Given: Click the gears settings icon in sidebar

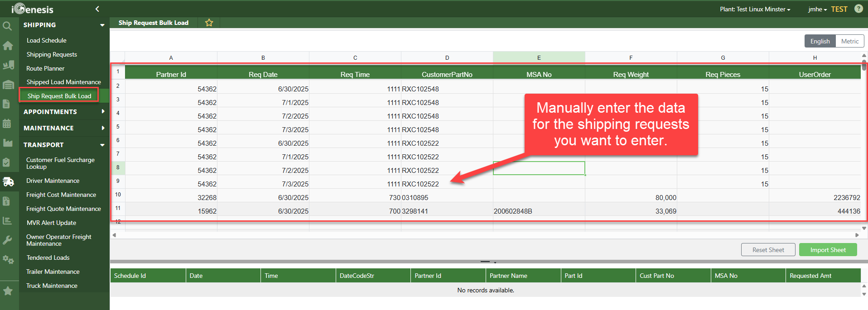Looking at the screenshot, I should (x=8, y=259).
